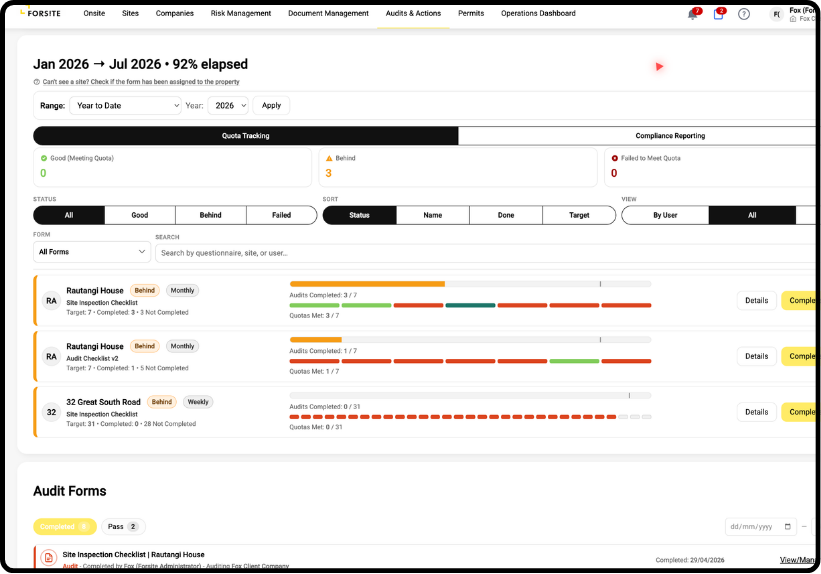The height and width of the screenshot is (574, 821).
Task: Open the Year 2026 dropdown
Action: 228,106
